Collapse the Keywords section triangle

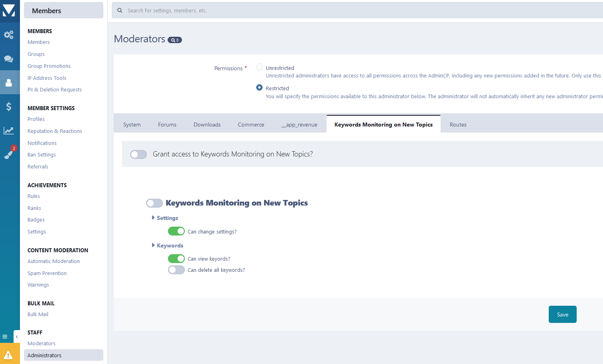coord(153,245)
